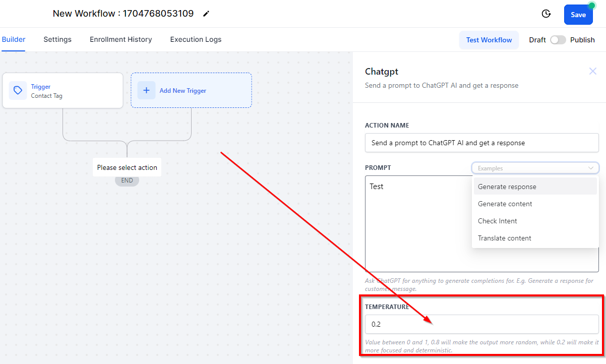Close the Chatgpt panel
This screenshot has width=606, height=364.
[593, 72]
